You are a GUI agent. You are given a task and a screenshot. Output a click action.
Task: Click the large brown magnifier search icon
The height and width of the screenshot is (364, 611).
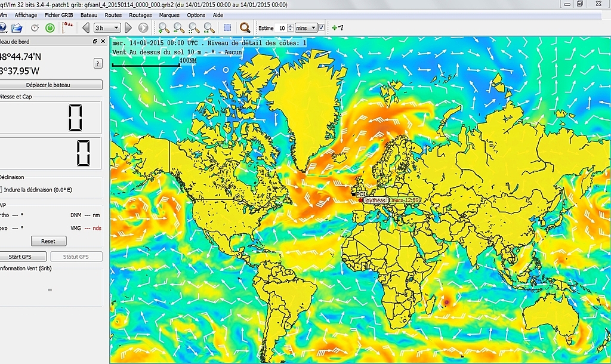click(245, 27)
